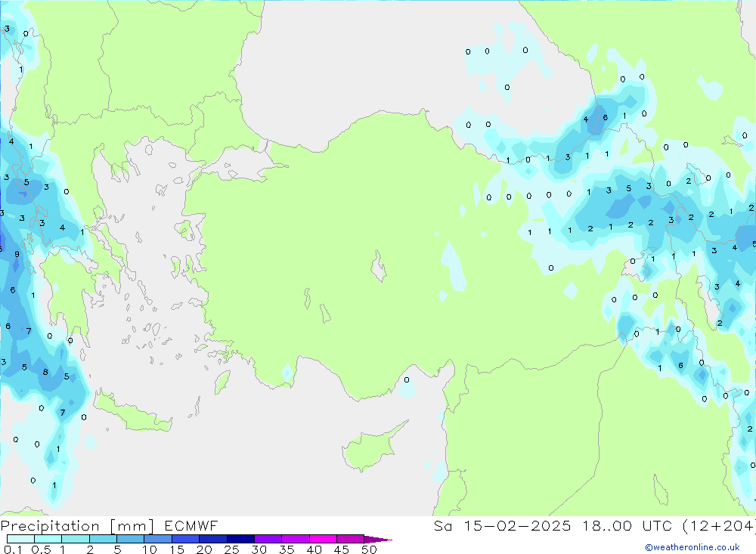Screen dimensions: 756x554
Task: Click the '(12+204)' forecast run text
Action: click(x=719, y=526)
